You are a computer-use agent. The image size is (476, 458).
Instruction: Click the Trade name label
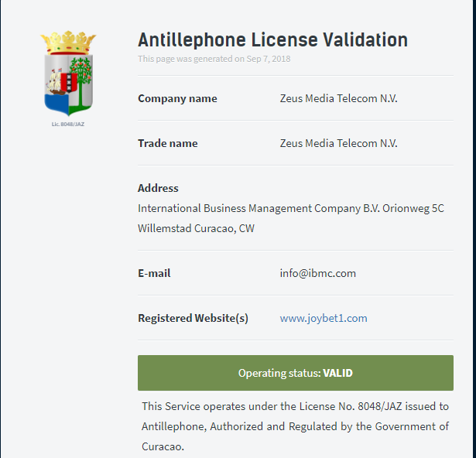pyautogui.click(x=168, y=143)
